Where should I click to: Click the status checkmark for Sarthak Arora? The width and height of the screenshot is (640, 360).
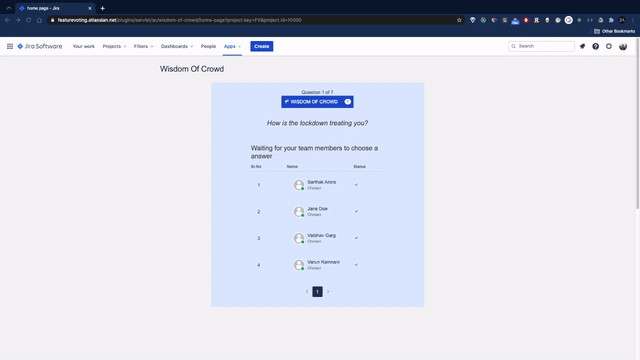pos(356,185)
